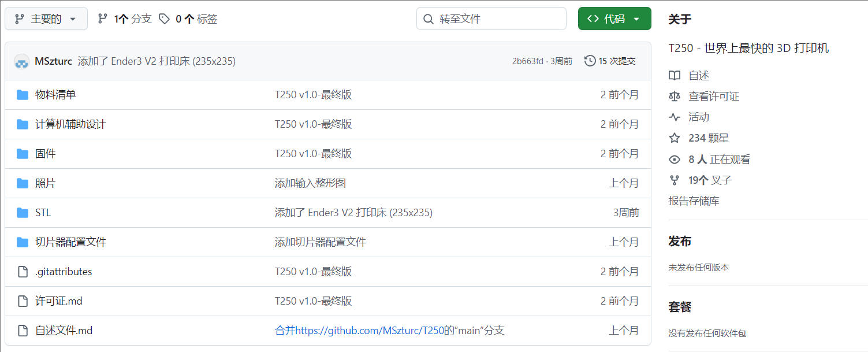Screen dimensions: 868x352
Task: Open the 自述文件.md file
Action: [64, 331]
